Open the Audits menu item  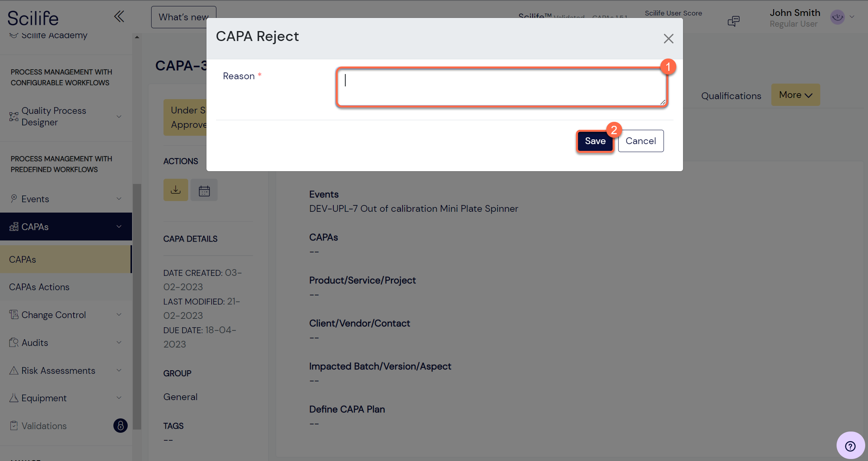(66, 342)
